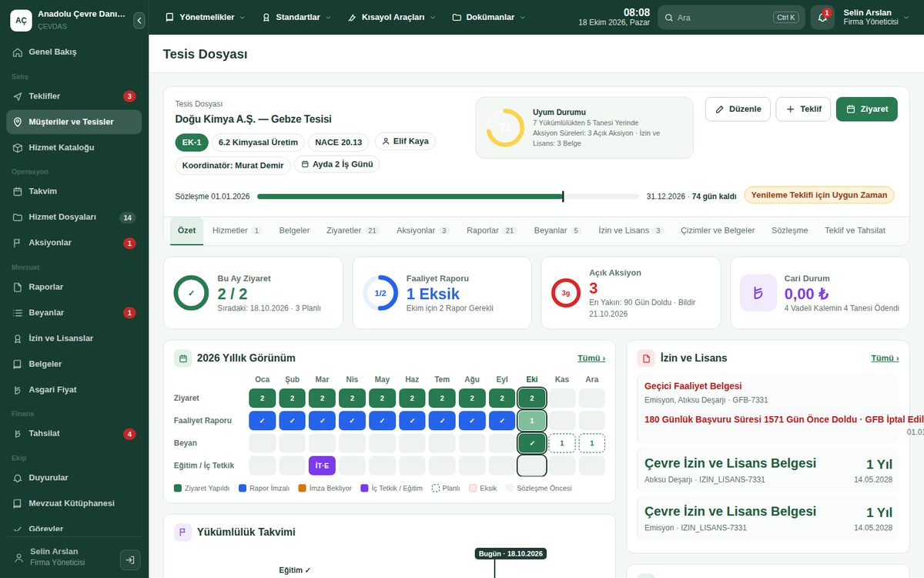Click the Mevzuat Kütüphanesi book icon
This screenshot has width=924, height=578.
(x=18, y=503)
